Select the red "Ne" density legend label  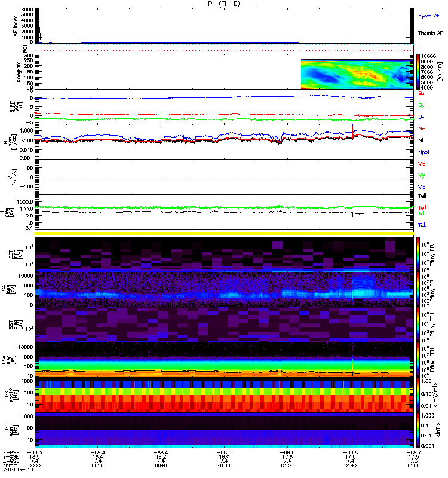(x=421, y=128)
